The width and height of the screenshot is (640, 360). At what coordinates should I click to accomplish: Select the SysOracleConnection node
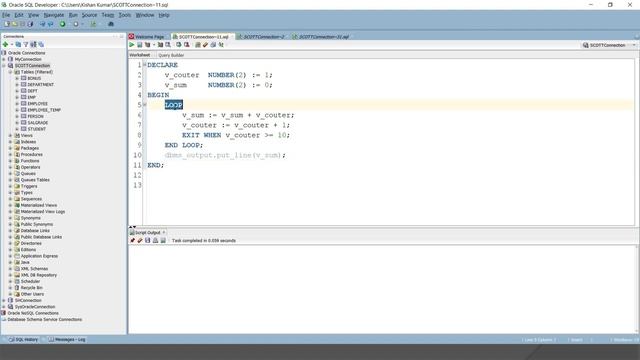coord(35,307)
